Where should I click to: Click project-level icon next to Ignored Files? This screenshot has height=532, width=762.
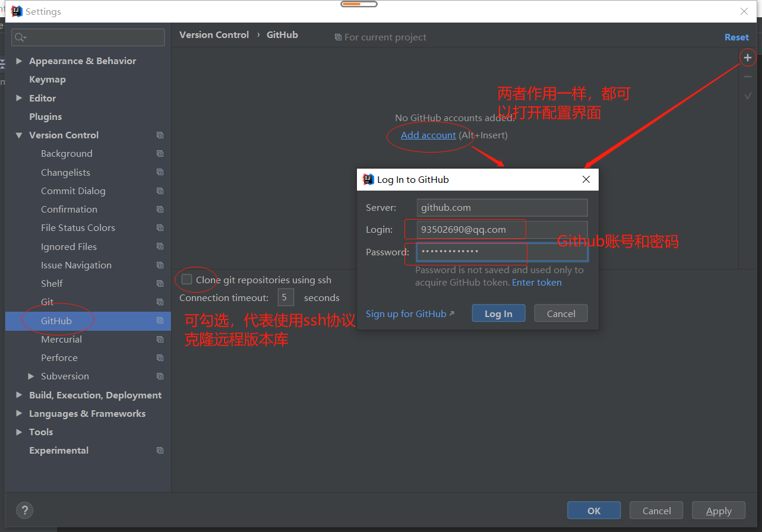[x=160, y=246]
